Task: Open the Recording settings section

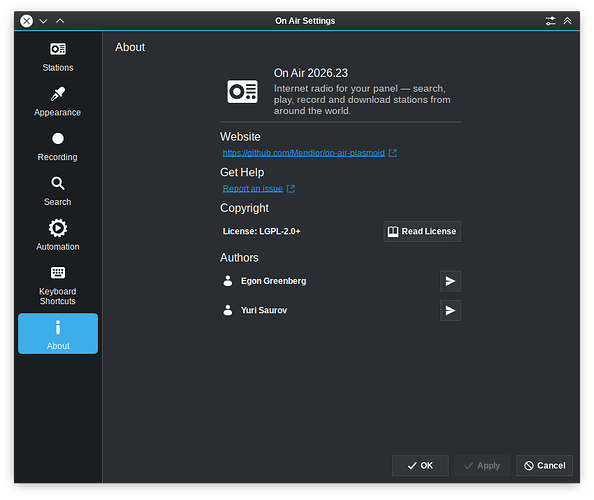Action: pyautogui.click(x=58, y=146)
